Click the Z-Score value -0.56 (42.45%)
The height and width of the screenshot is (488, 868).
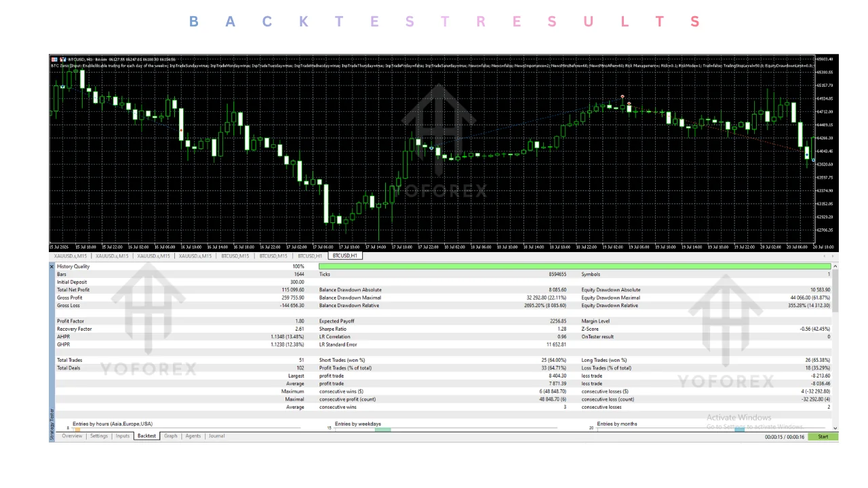814,329
